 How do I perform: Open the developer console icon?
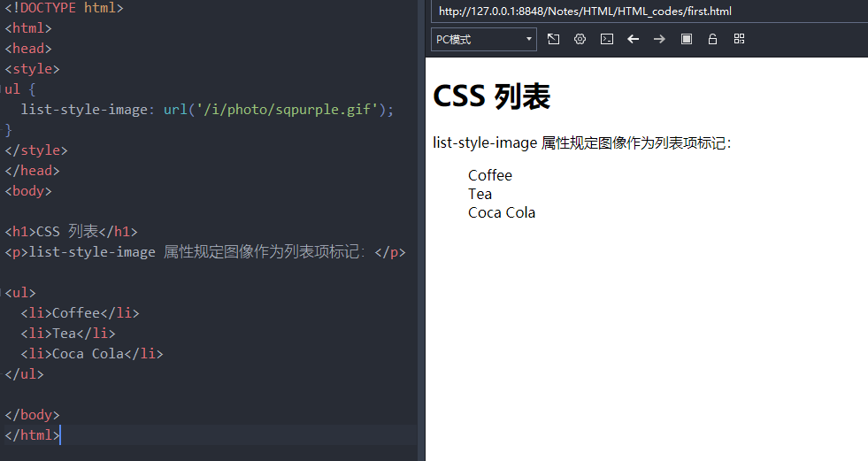[x=607, y=39]
